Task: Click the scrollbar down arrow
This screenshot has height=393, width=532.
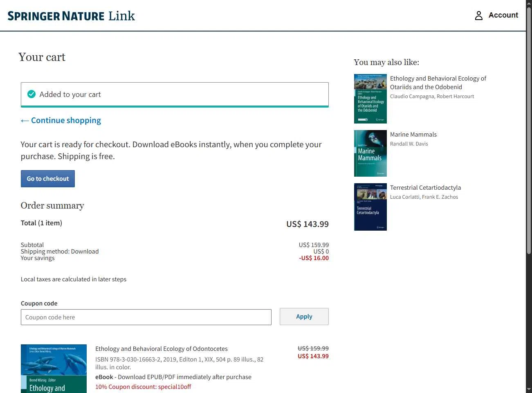Action: (529, 389)
